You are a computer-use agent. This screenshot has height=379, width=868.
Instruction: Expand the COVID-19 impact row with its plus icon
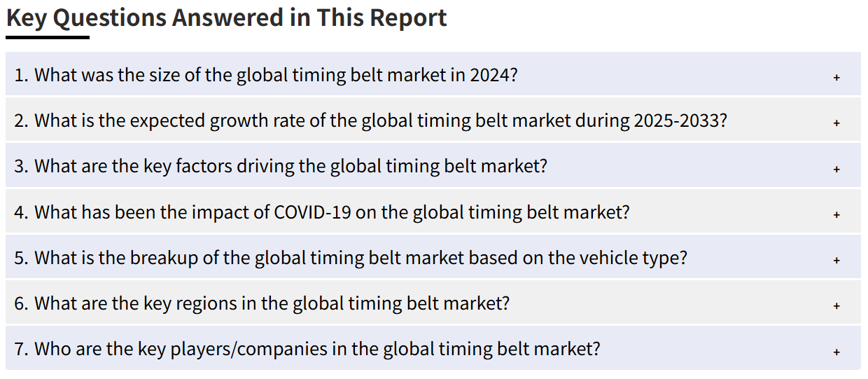[836, 214]
